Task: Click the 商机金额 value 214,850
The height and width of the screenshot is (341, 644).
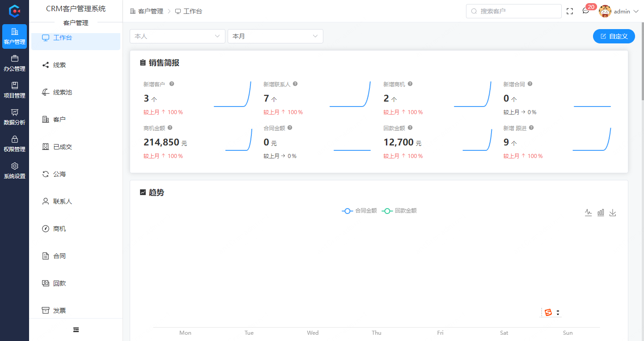Action: (161, 142)
